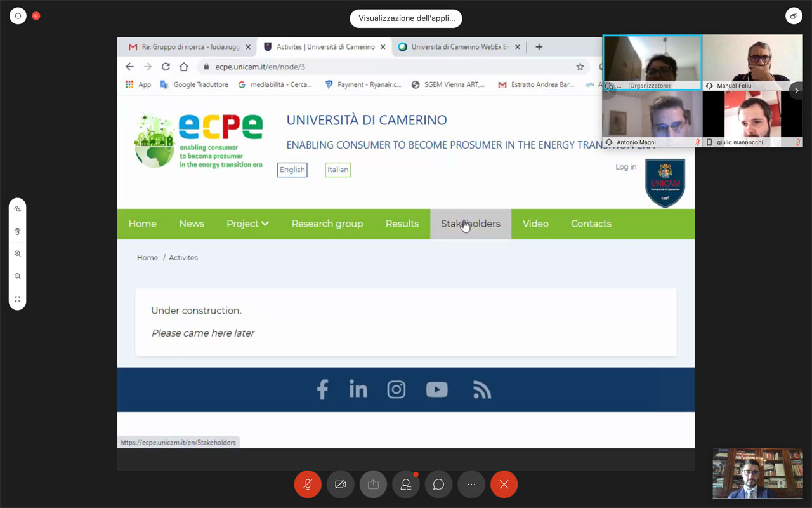Screen dimensions: 812x508
Task: Switch site language to English
Action: 292,170
